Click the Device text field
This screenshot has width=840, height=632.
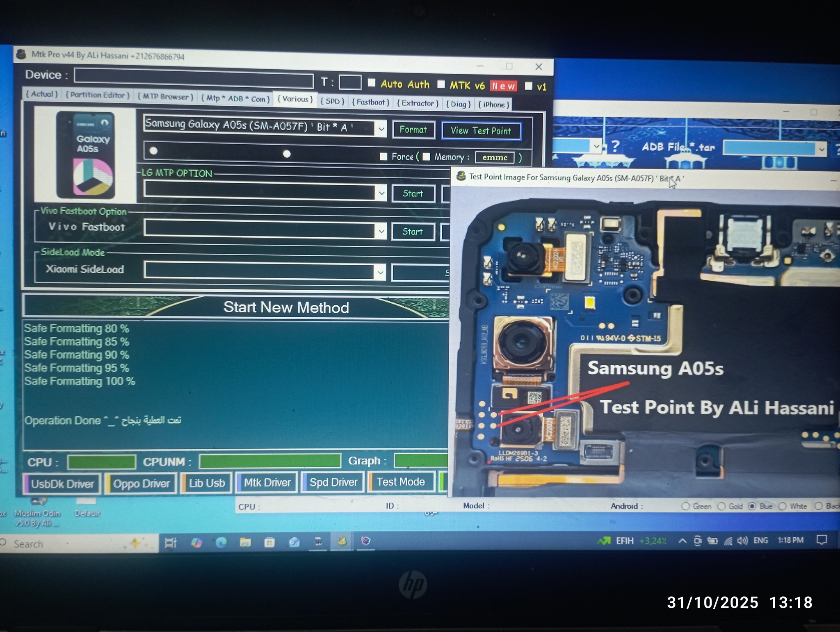coord(194,79)
